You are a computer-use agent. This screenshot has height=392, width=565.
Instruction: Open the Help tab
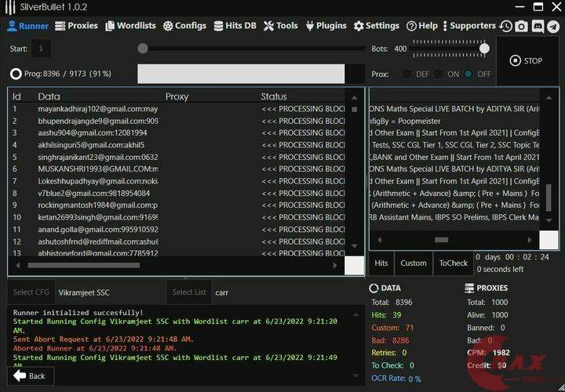click(x=421, y=26)
